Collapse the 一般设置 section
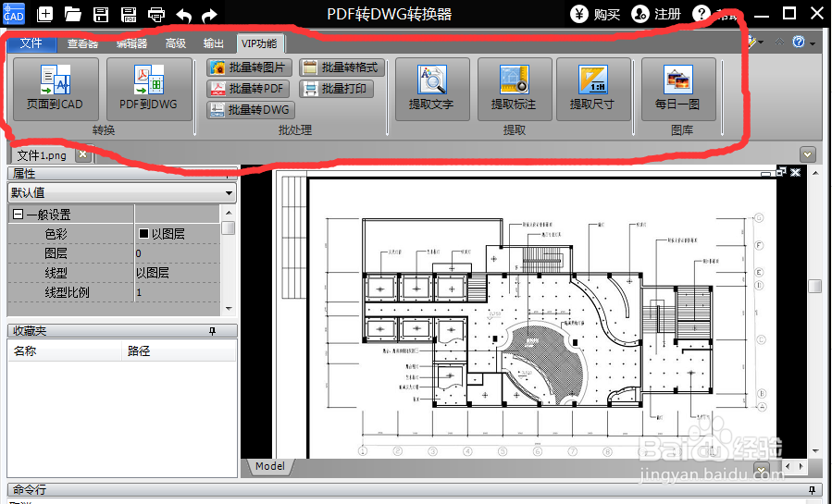 pyautogui.click(x=18, y=215)
